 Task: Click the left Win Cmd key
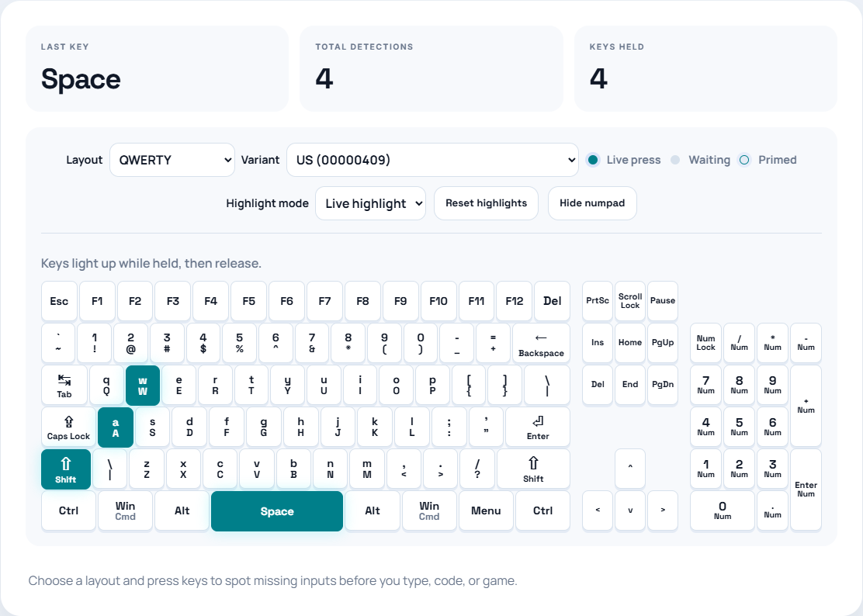[126, 511]
